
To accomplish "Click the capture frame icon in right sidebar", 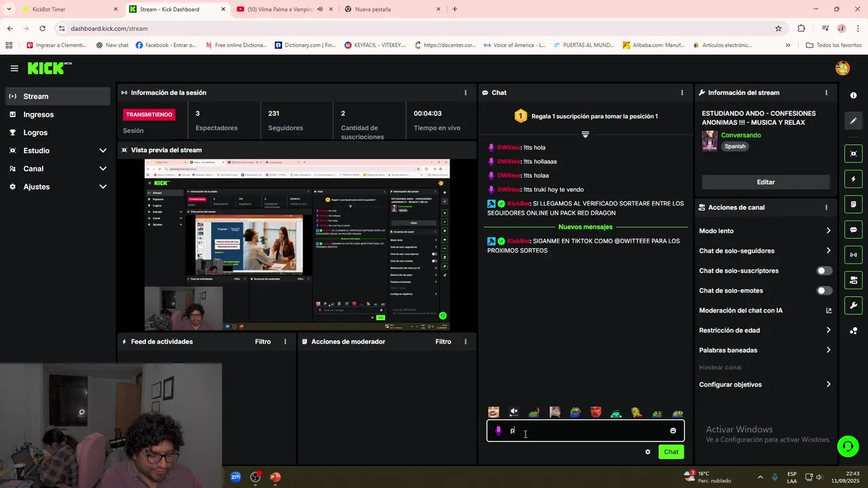I will (853, 154).
